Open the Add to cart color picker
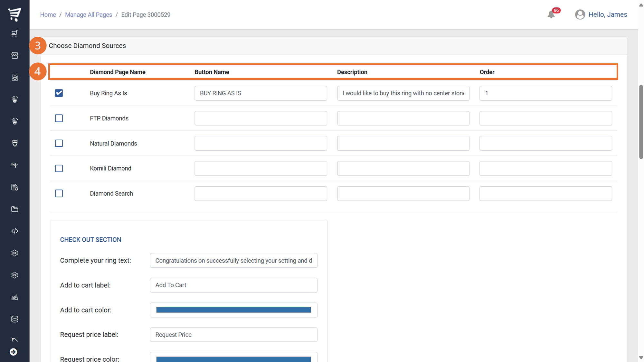The image size is (644, 362). [233, 310]
